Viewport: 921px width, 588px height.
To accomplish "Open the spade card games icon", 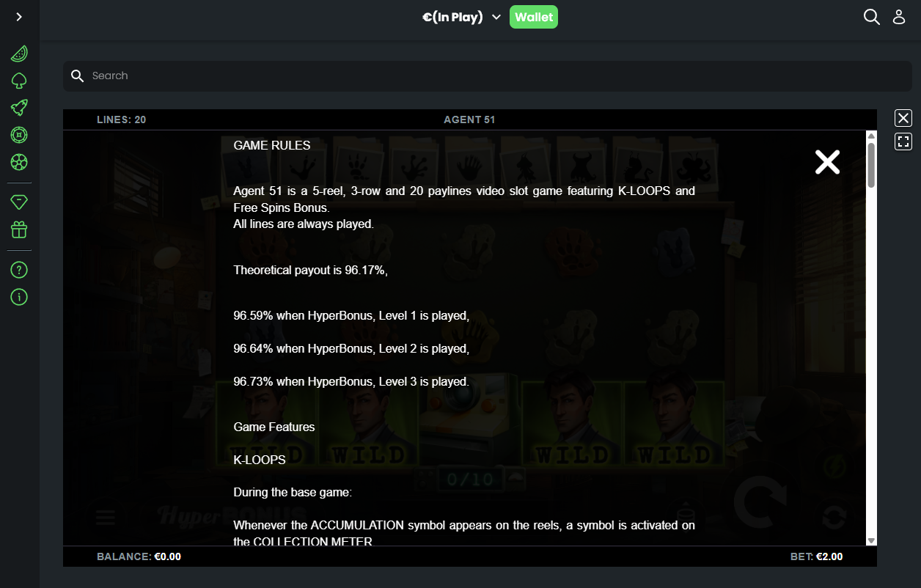I will [x=19, y=81].
